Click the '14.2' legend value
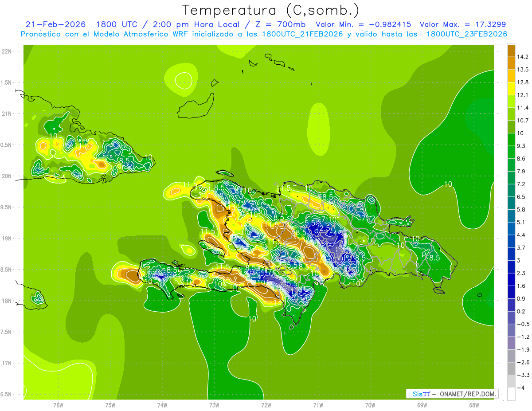 coord(523,57)
